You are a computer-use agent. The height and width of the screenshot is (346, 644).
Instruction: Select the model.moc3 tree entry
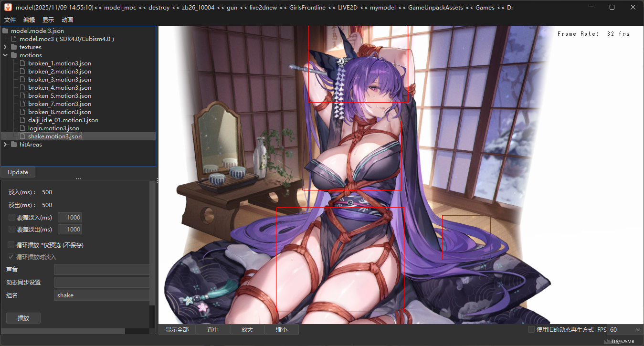pyautogui.click(x=67, y=39)
